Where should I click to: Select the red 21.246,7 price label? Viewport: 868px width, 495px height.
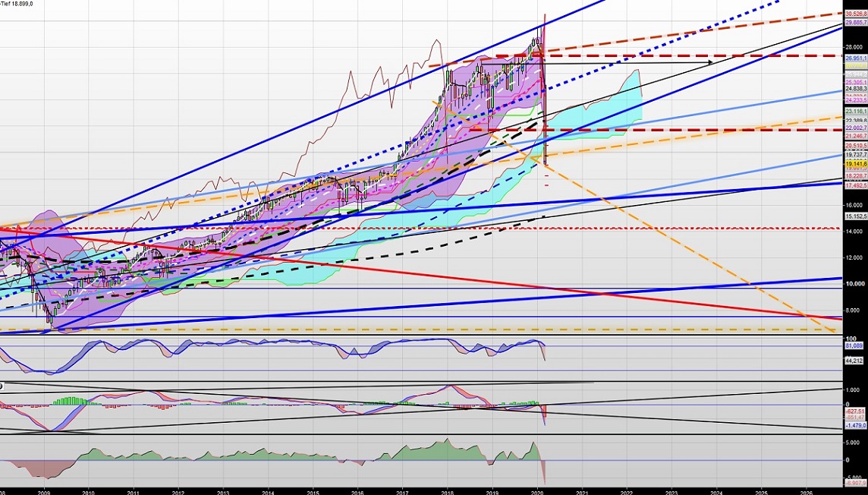[855, 136]
